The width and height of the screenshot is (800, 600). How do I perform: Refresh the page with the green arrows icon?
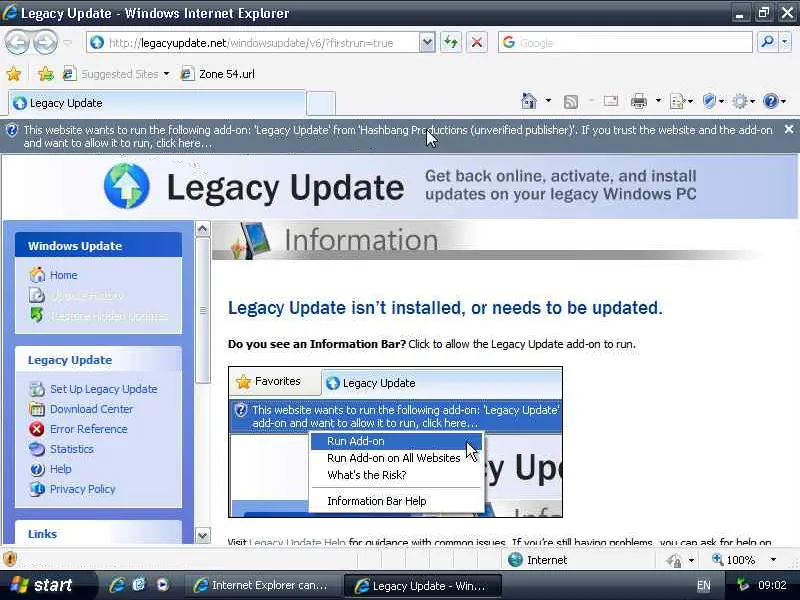[451, 43]
